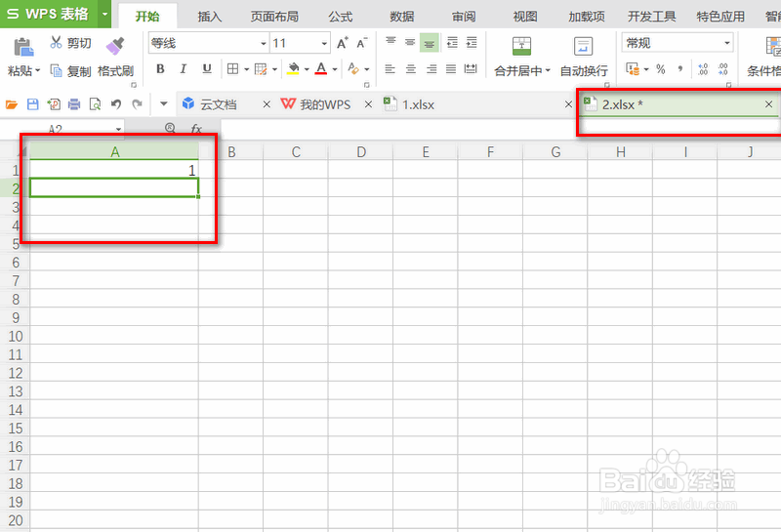Click the Merge and Center icon
781x532 pixels.
521,46
